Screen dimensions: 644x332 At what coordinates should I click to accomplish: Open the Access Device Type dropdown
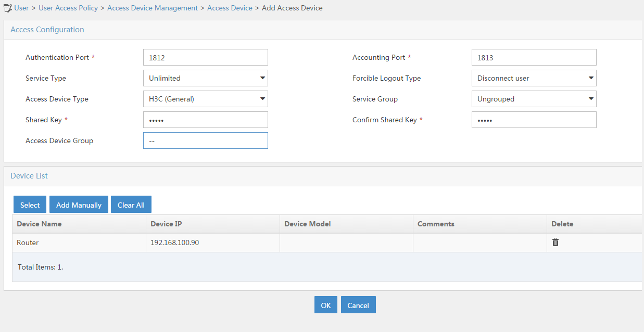click(205, 98)
